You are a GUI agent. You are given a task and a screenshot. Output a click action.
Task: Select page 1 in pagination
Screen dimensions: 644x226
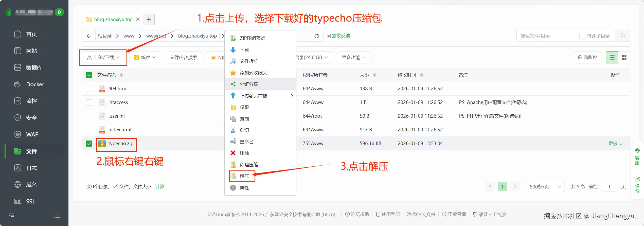point(502,187)
